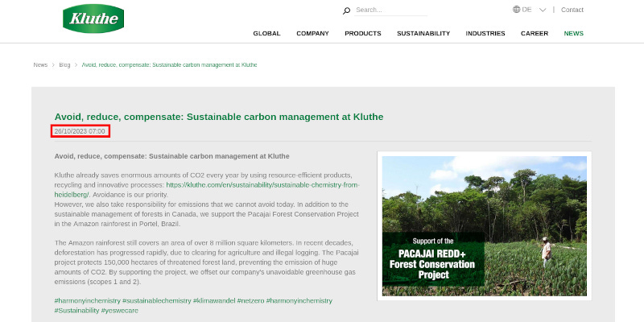Go to News breadcrumb
This screenshot has width=644, height=322.
[40, 65]
